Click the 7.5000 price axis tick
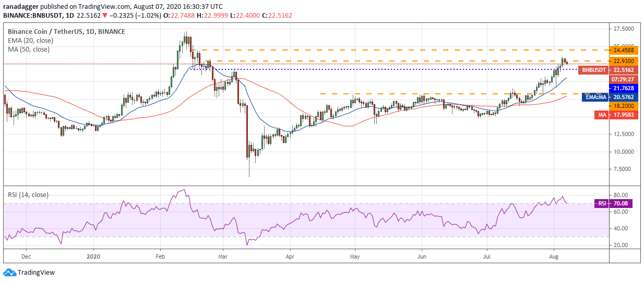This screenshot has height=282, width=644. click(623, 169)
